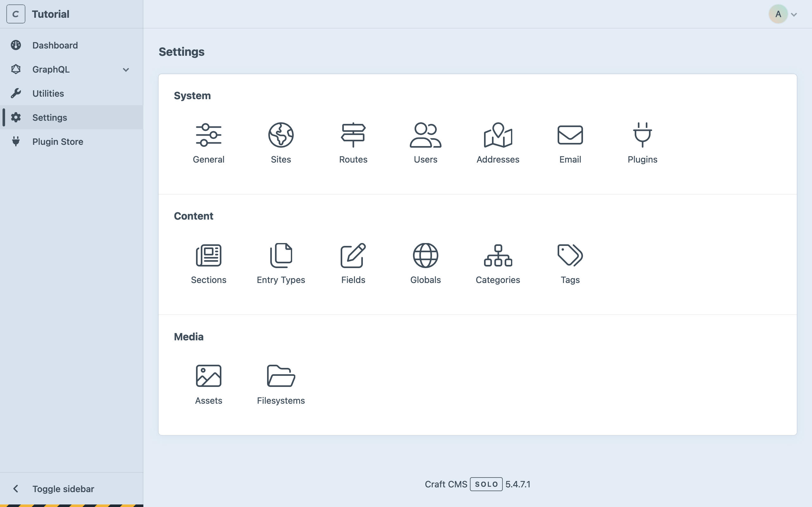This screenshot has height=507, width=812.
Task: Open the Assets settings
Action: [208, 384]
